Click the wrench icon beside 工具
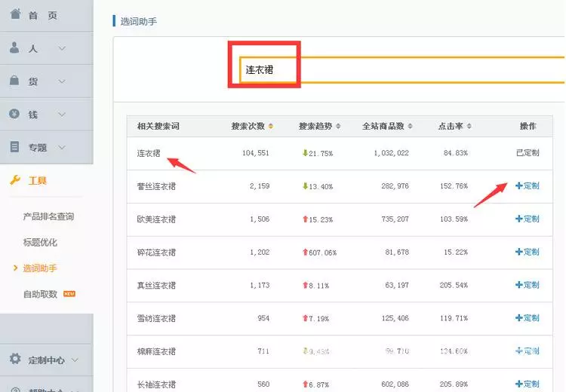 (15, 180)
